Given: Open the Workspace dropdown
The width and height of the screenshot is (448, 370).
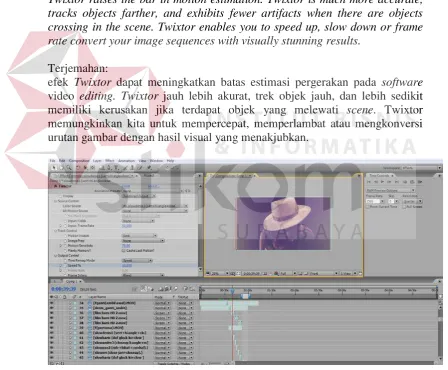Looking at the screenshot, I should point(421,168).
